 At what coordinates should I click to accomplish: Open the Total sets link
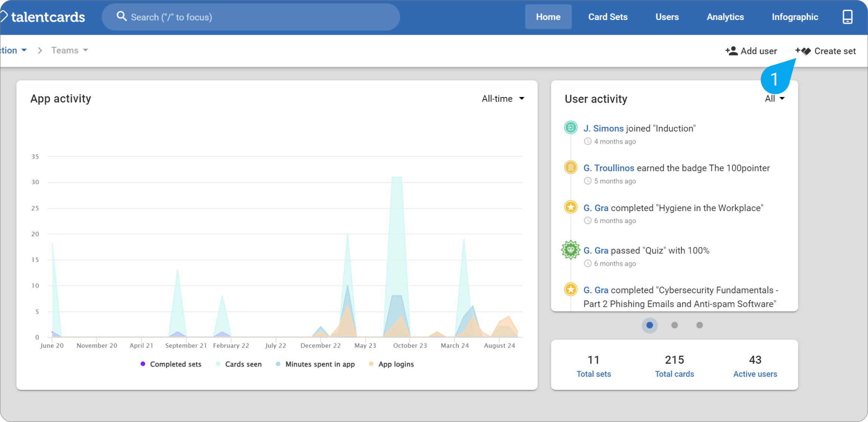coord(593,374)
